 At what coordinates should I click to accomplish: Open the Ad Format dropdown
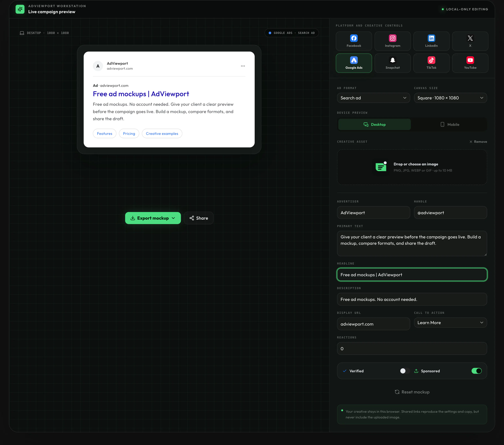tap(373, 98)
